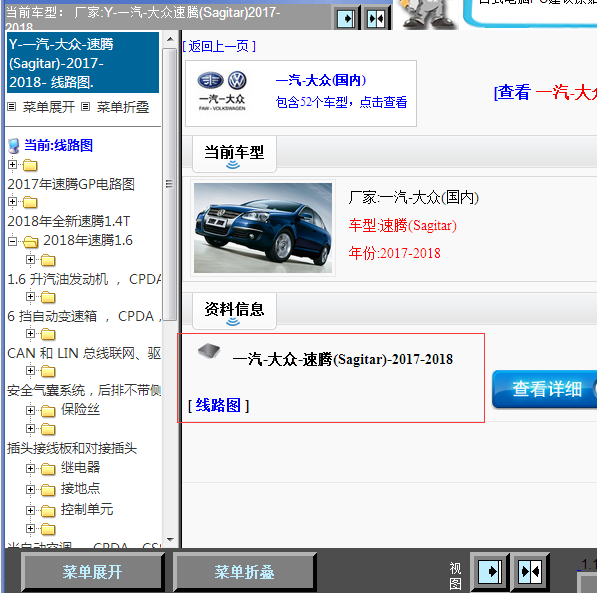Select tree item 保险丝
Viewport: 597px width, 593px height.
click(80, 409)
